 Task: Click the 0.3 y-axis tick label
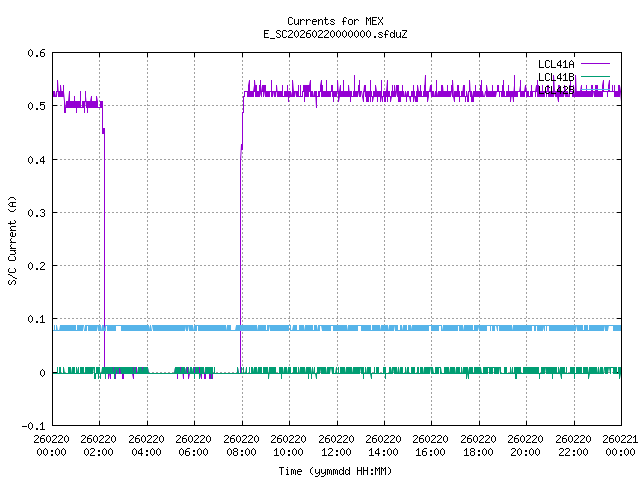[36, 213]
